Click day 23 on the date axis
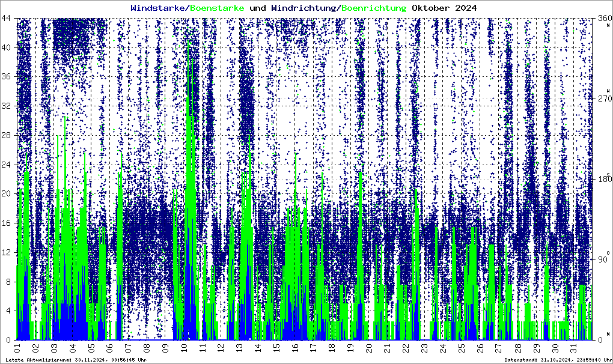The image size is (613, 364). (424, 348)
